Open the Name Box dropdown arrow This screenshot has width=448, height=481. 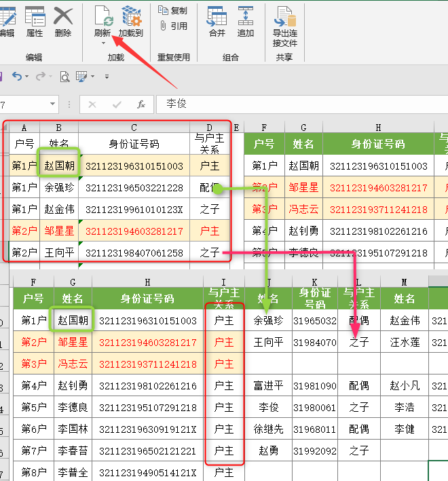52,104
